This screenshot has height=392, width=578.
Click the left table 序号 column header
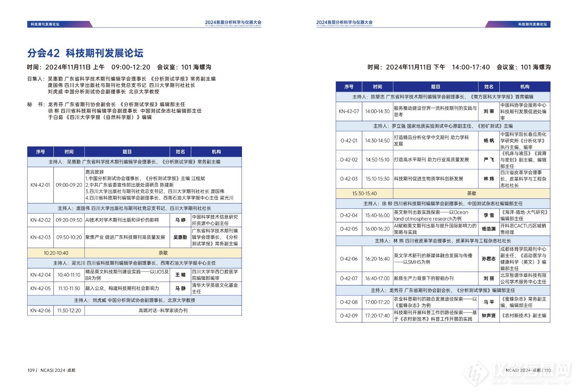pyautogui.click(x=40, y=152)
